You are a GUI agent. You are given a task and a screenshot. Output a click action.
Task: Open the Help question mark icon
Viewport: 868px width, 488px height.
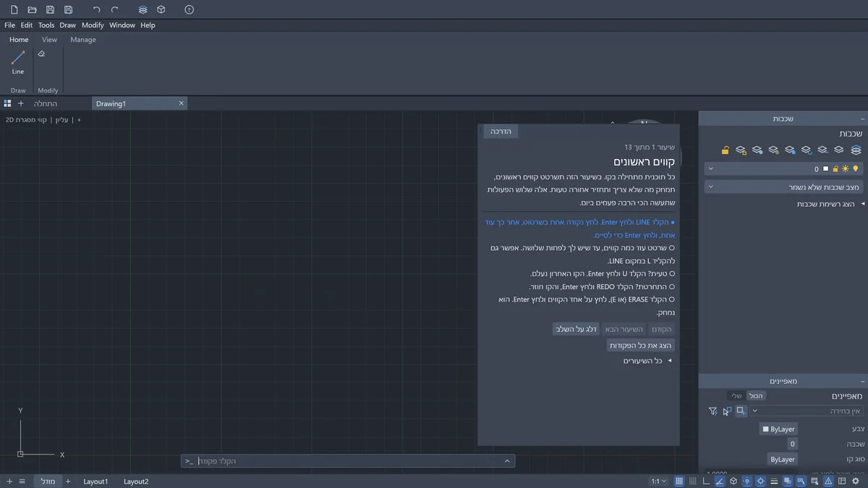point(190,9)
